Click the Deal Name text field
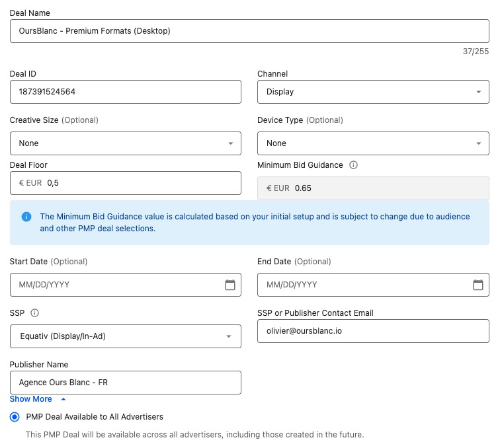The image size is (500, 448). point(249,30)
